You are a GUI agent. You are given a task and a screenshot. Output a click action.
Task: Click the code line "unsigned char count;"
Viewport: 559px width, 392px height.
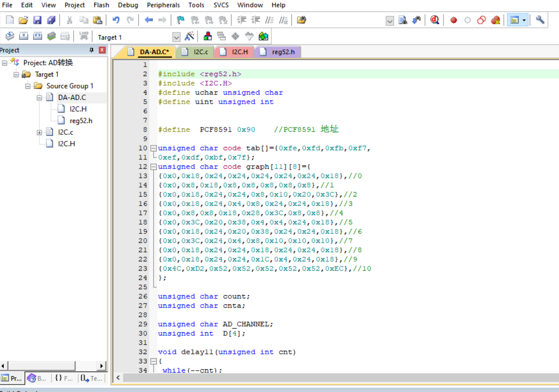[x=204, y=297]
